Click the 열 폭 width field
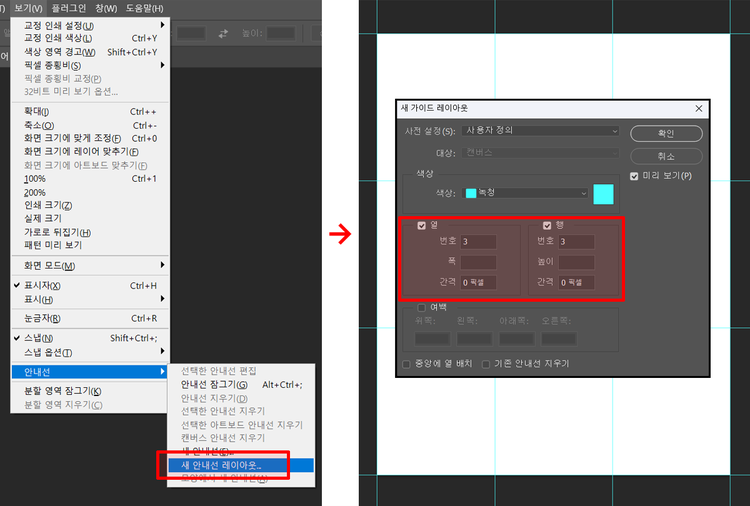The width and height of the screenshot is (750, 506). 478,262
